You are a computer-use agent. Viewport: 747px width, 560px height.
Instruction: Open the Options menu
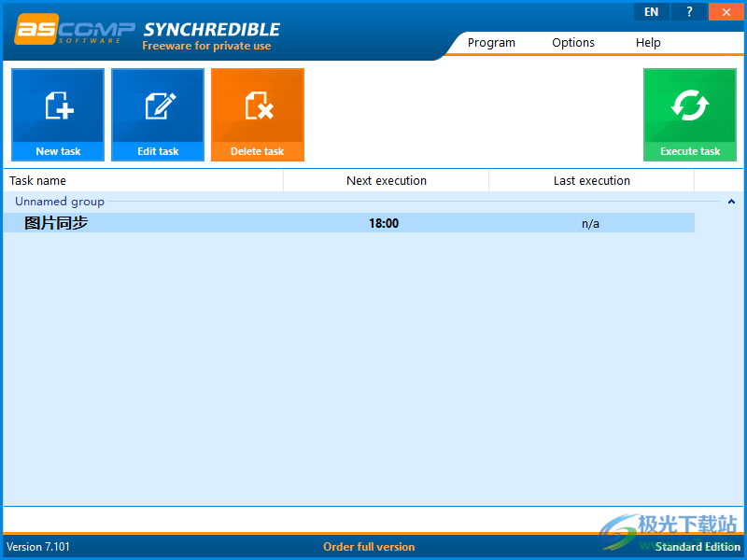[572, 42]
